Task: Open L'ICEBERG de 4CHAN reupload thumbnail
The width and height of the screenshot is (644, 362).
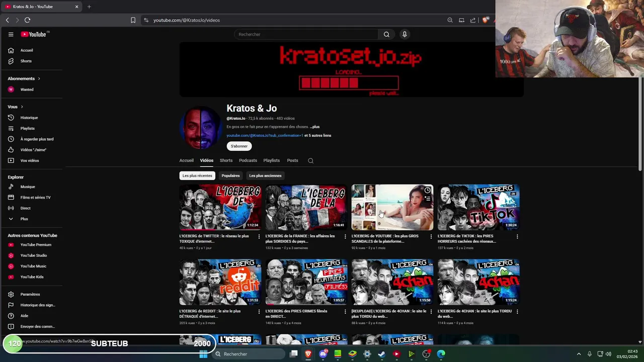Action: (392, 282)
